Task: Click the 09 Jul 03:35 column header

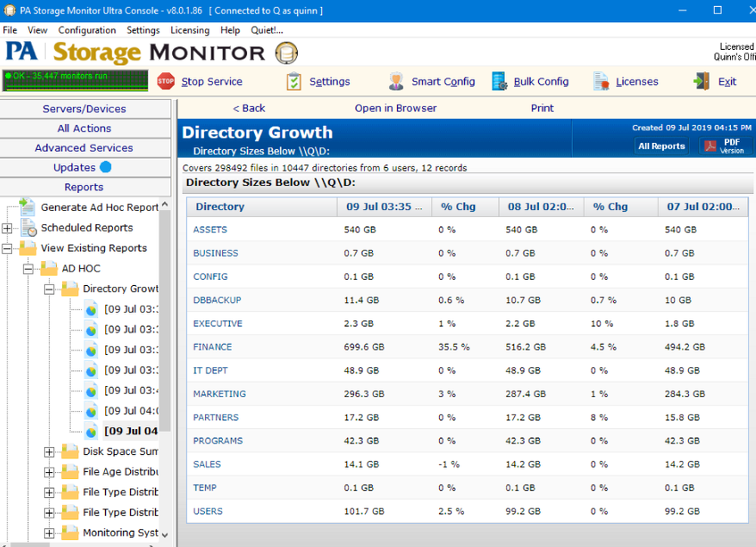Action: pos(384,207)
